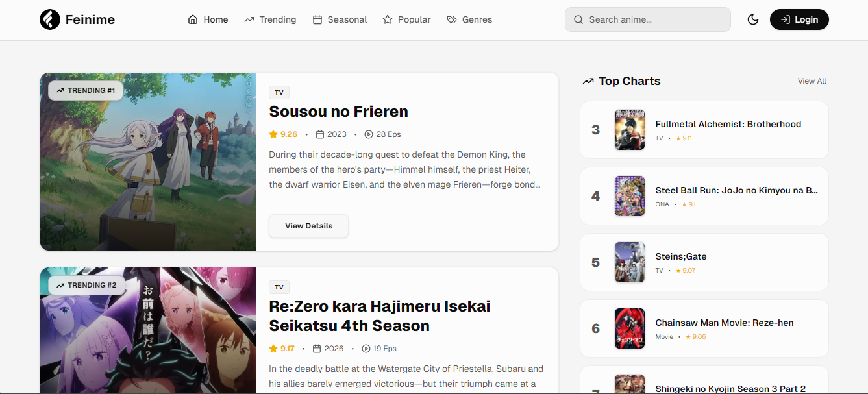This screenshot has height=394, width=868.
Task: Click the 28 Eps play icon
Action: point(369,134)
